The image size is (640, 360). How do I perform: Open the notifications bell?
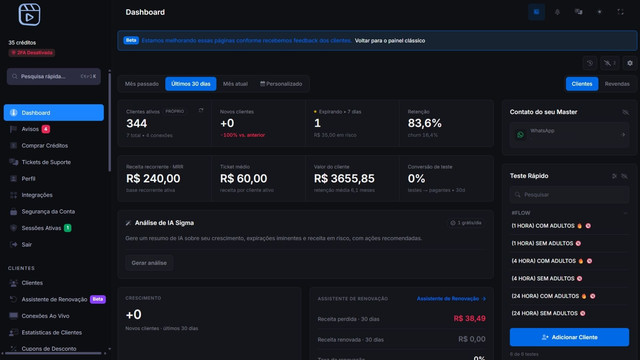pyautogui.click(x=557, y=12)
